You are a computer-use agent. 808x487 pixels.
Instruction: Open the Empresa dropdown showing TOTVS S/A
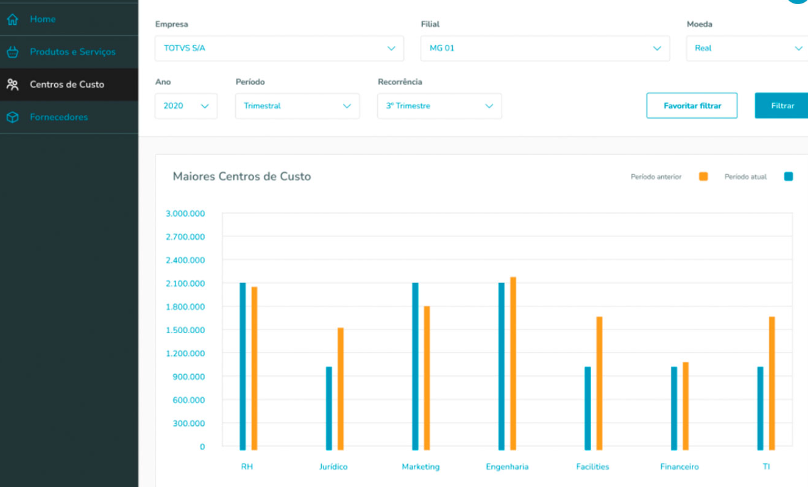(279, 48)
